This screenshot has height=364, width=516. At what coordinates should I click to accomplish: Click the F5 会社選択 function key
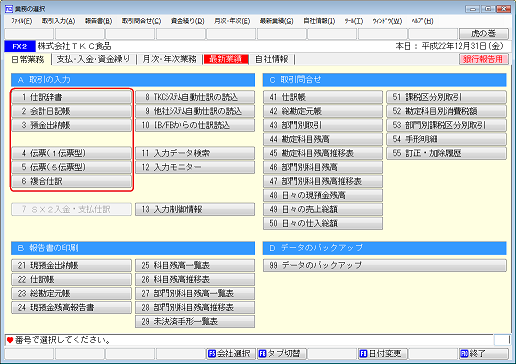(x=231, y=353)
